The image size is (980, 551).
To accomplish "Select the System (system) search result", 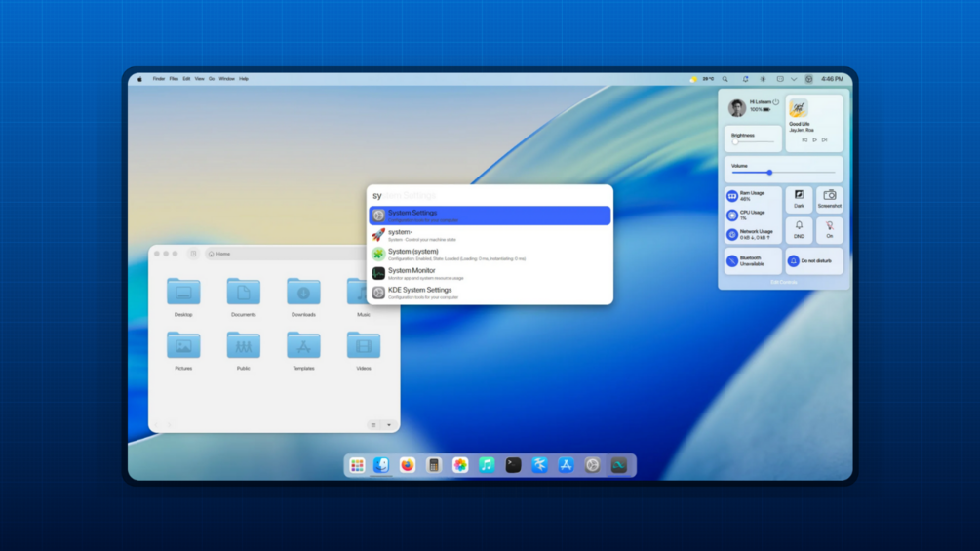I will pos(490,255).
